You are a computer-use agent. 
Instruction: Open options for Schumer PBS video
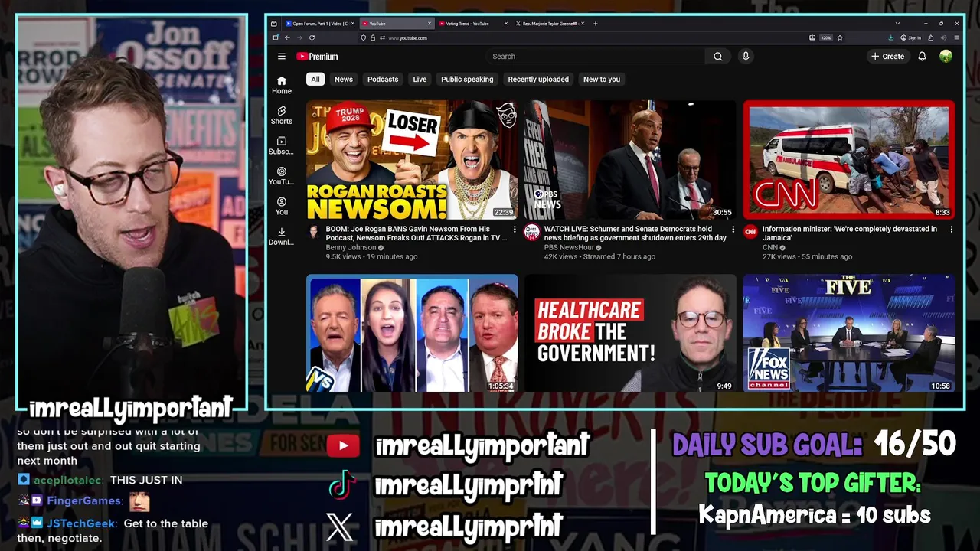(x=733, y=230)
